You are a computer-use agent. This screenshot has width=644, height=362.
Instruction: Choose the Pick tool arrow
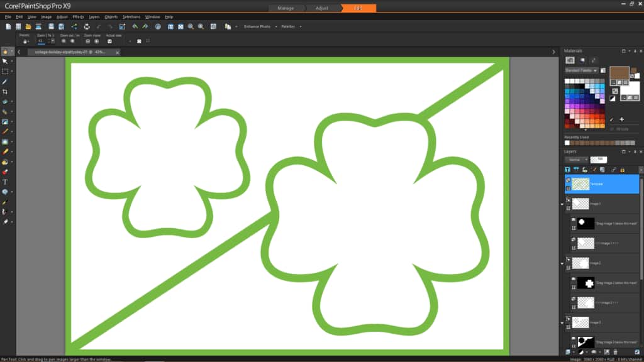pyautogui.click(x=5, y=61)
